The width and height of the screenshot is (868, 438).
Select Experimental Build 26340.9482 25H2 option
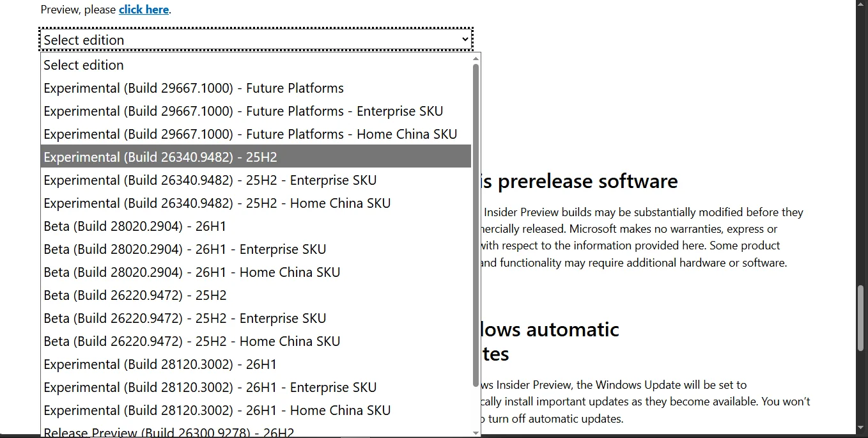tap(256, 157)
